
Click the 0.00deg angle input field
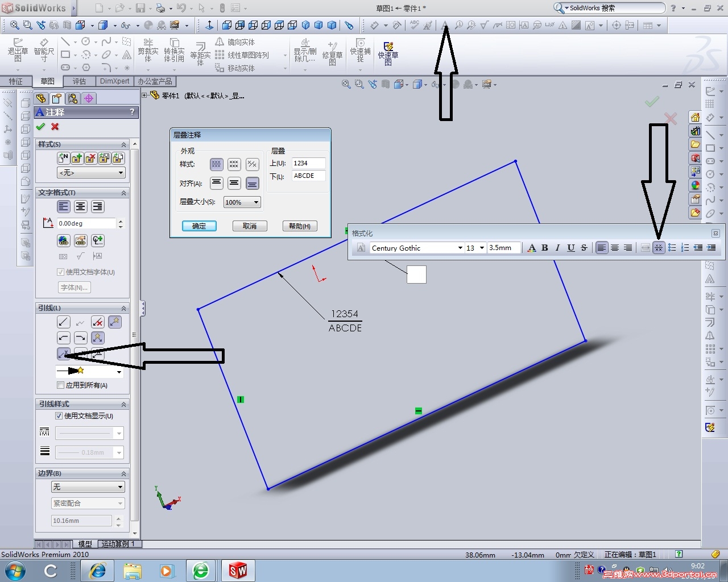pyautogui.click(x=86, y=223)
